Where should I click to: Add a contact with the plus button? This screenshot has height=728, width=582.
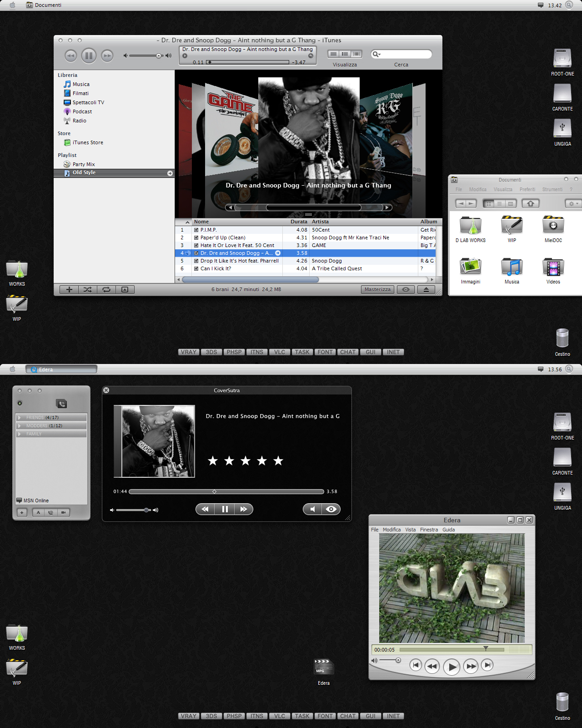22,512
